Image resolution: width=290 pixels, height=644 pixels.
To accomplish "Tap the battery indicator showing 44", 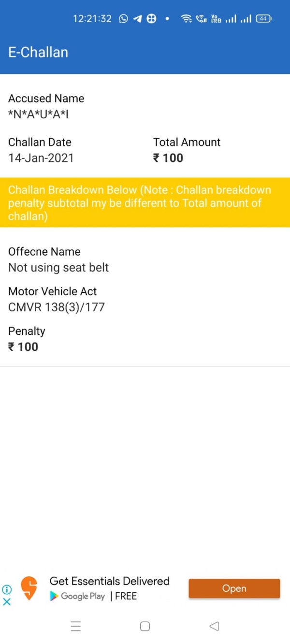I will [x=262, y=18].
